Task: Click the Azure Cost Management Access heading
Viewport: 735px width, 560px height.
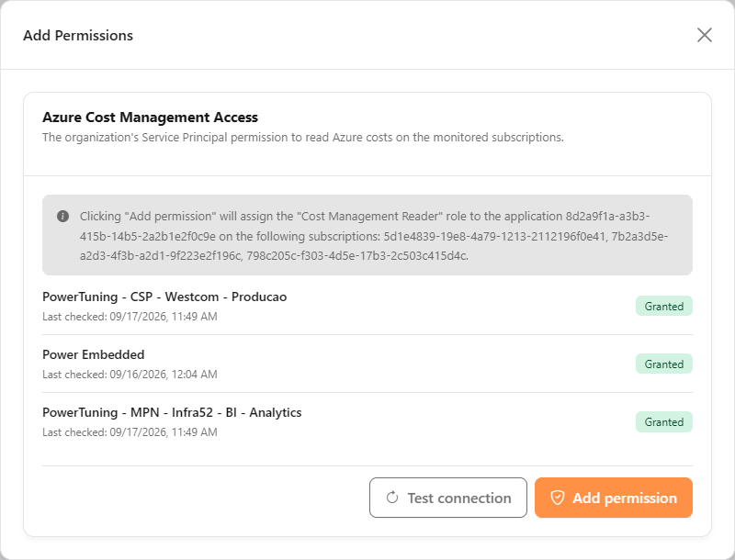Action: 150,118
